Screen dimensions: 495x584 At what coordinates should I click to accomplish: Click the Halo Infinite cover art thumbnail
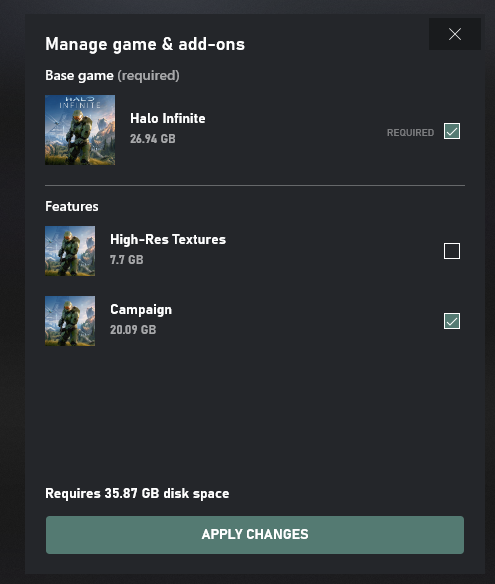coord(80,130)
